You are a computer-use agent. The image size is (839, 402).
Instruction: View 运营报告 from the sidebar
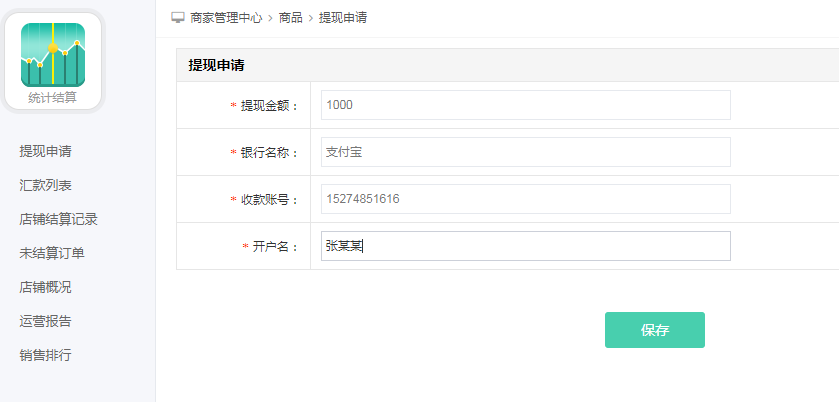45,321
